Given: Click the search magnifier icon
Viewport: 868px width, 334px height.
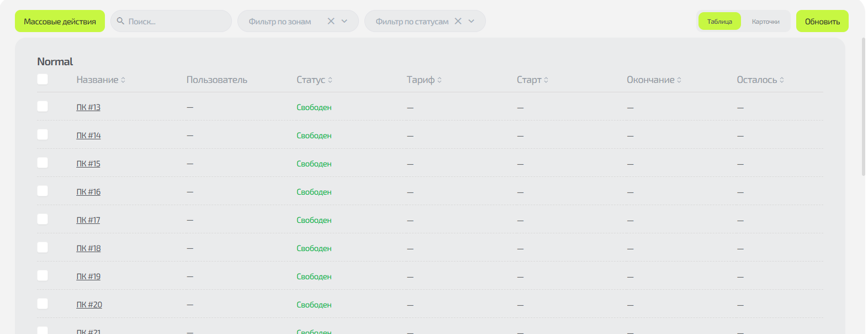Looking at the screenshot, I should point(120,21).
